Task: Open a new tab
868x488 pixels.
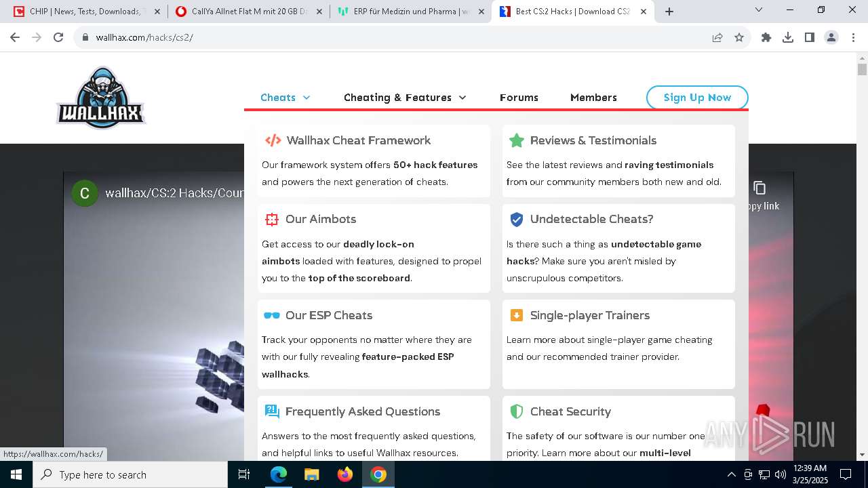Action: click(669, 12)
